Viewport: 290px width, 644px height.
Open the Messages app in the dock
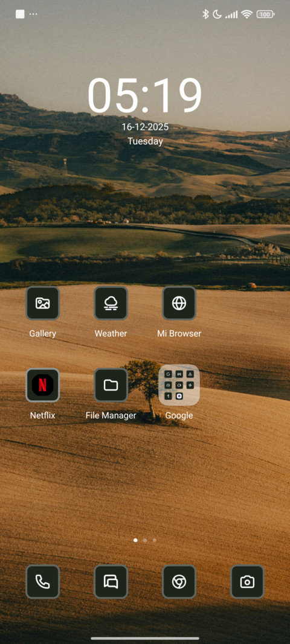(111, 582)
